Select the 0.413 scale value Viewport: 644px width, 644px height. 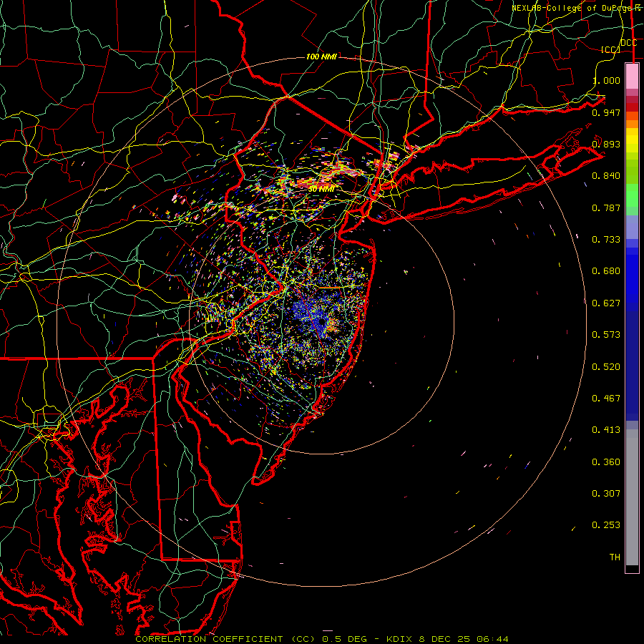pos(606,430)
